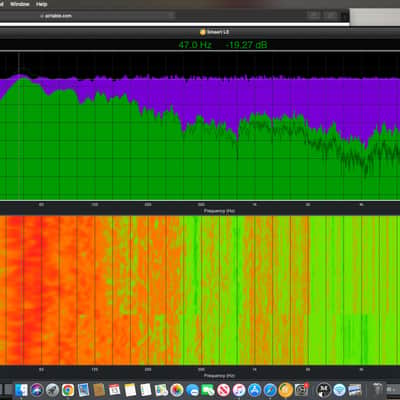Open the Help menu
Image resolution: width=400 pixels, height=400 pixels.
pyautogui.click(x=41, y=4)
